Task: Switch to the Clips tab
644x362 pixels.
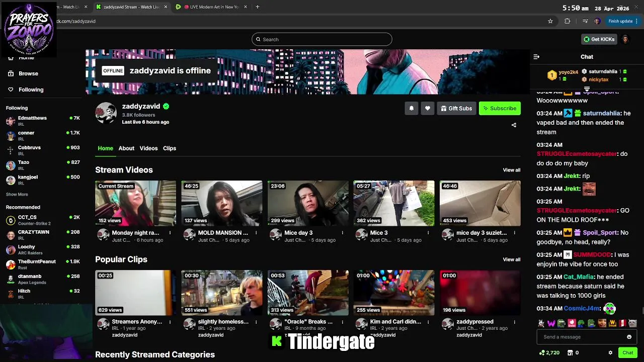Action: (170, 148)
